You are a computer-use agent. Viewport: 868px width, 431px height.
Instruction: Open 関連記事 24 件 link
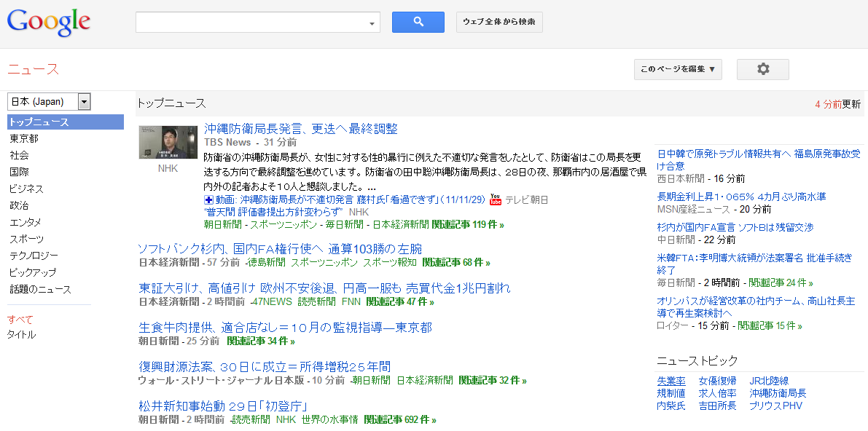(x=781, y=282)
